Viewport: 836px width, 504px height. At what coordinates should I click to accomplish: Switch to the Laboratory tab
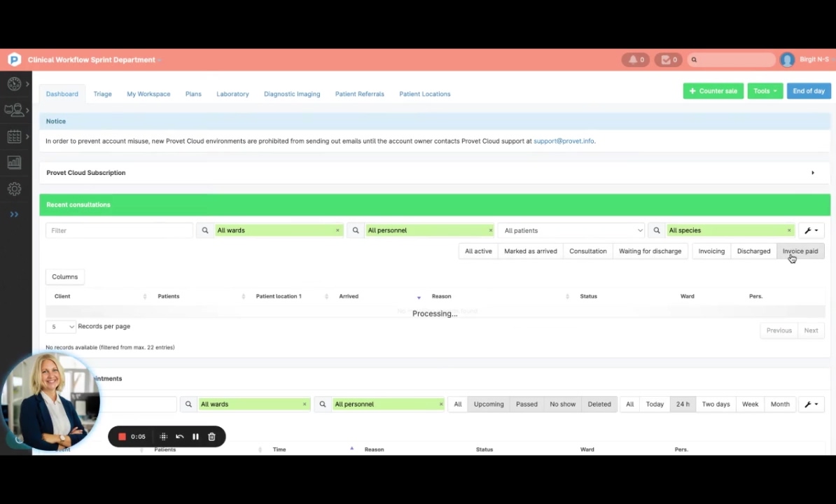point(232,94)
